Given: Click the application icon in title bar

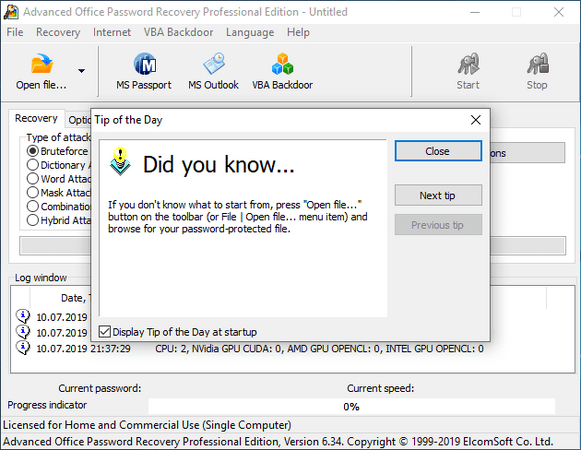Looking at the screenshot, I should point(11,12).
